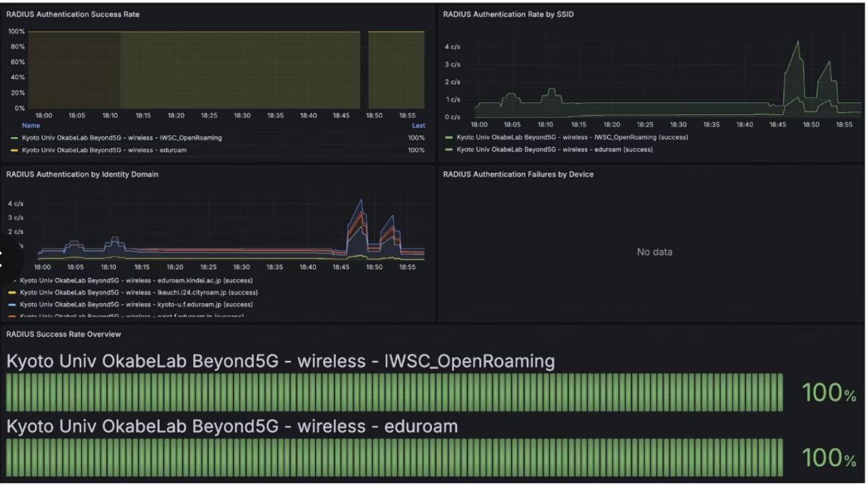This screenshot has width=868, height=485.
Task: Open RADIUS Success Rate Overview panel menu
Action: coord(63,335)
